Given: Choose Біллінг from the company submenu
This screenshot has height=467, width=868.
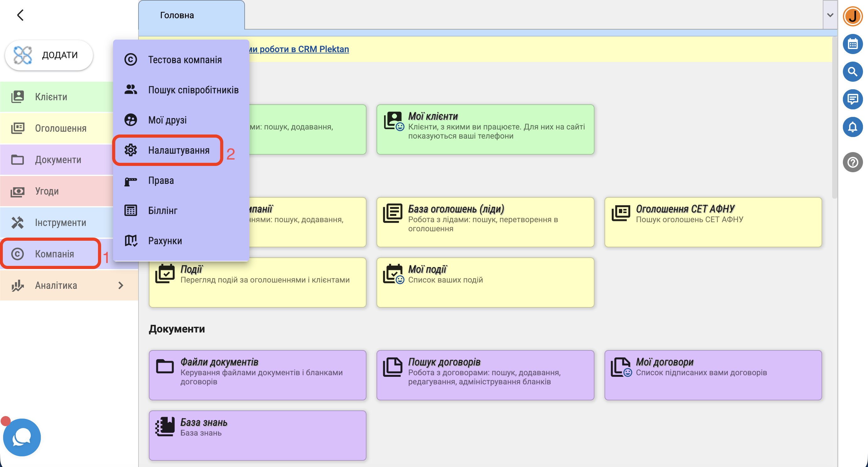Looking at the screenshot, I should pyautogui.click(x=162, y=211).
